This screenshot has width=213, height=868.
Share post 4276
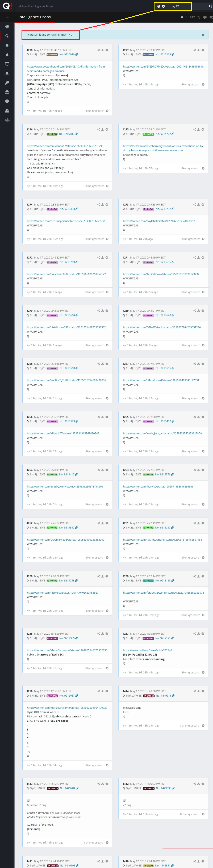[98, 129]
